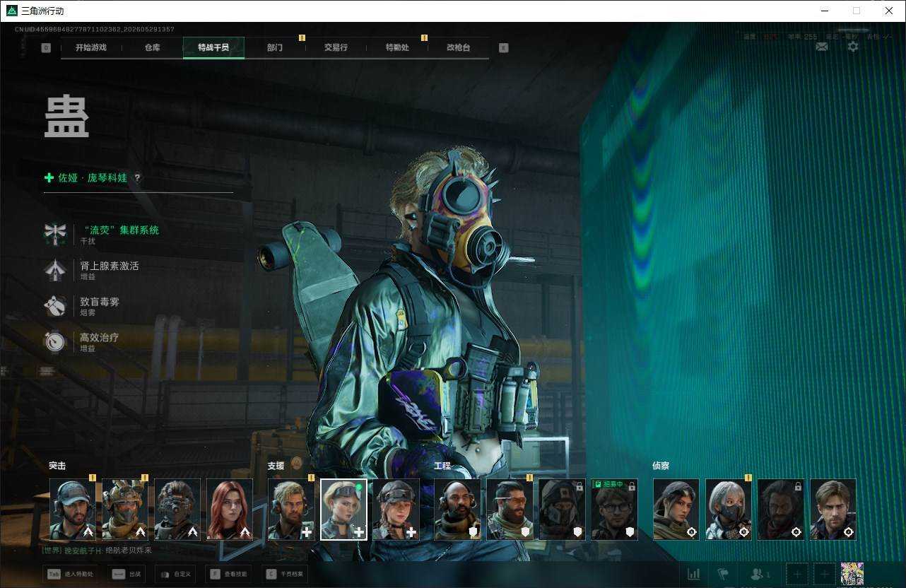Image resolution: width=906 pixels, height=588 pixels.
Task: Select the 肾上腺素激活 skill icon
Action: 54,270
